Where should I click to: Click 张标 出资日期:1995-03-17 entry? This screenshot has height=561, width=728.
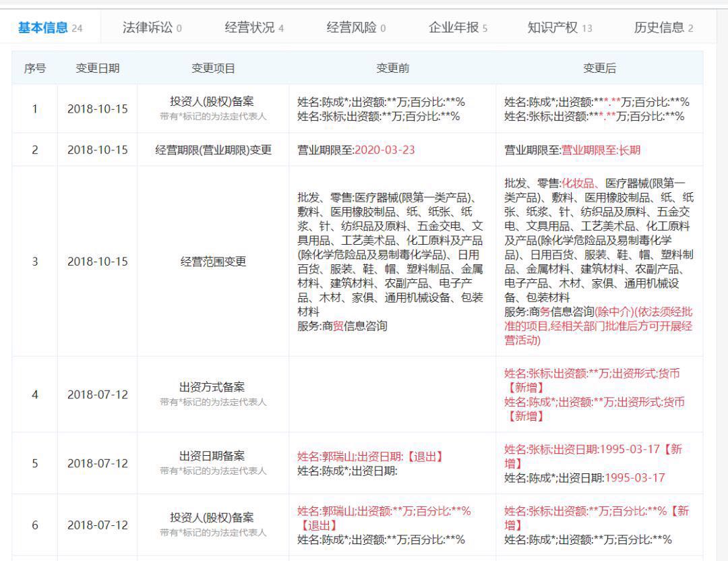[x=593, y=456]
